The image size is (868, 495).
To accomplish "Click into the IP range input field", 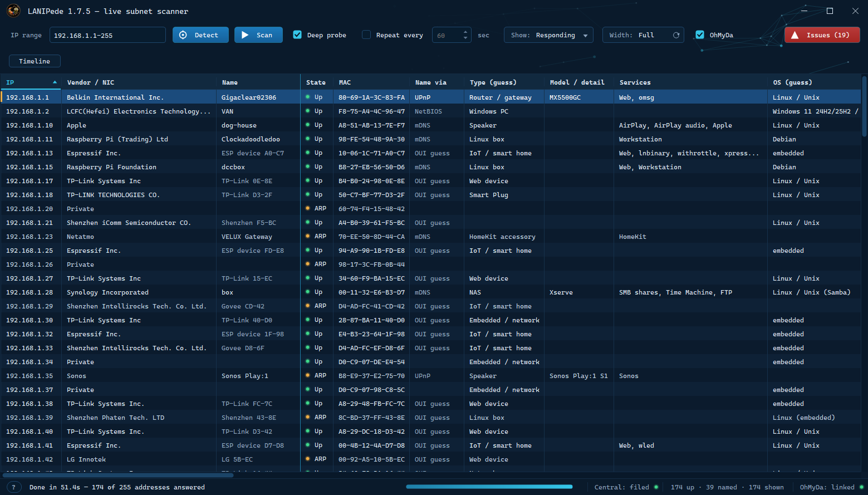I will tap(107, 35).
